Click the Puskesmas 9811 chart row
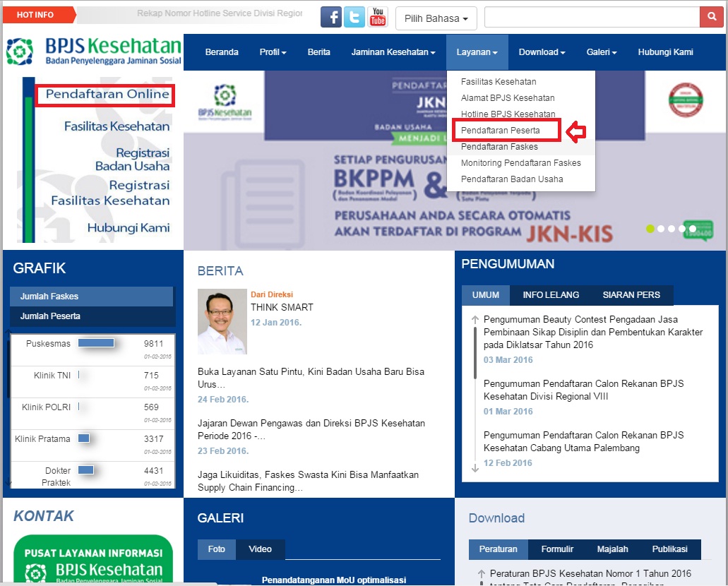This screenshot has width=728, height=586. tap(93, 349)
